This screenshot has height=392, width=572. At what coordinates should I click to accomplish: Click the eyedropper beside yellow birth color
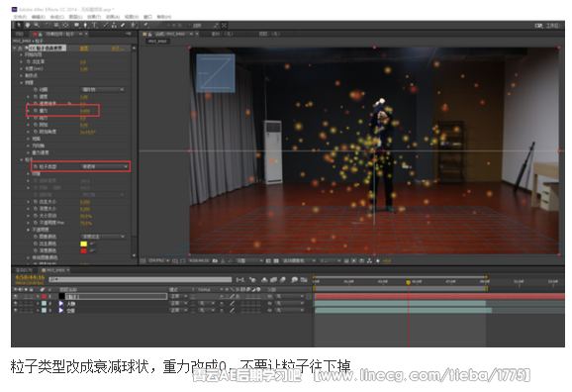click(x=93, y=244)
